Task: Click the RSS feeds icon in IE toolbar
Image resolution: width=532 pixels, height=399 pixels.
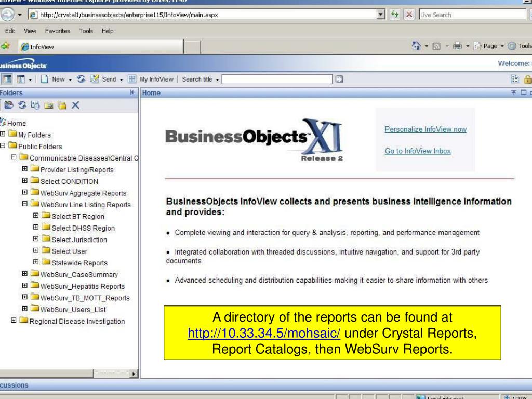Action: point(436,46)
